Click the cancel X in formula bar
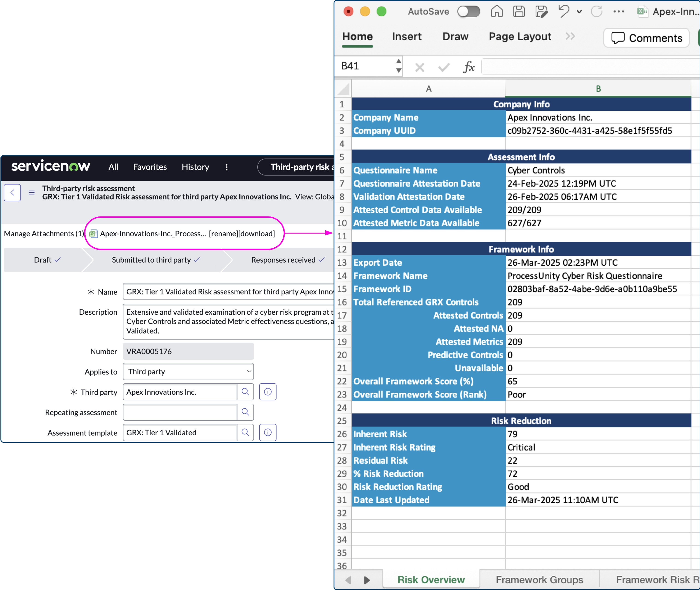The image size is (700, 590). click(x=420, y=68)
